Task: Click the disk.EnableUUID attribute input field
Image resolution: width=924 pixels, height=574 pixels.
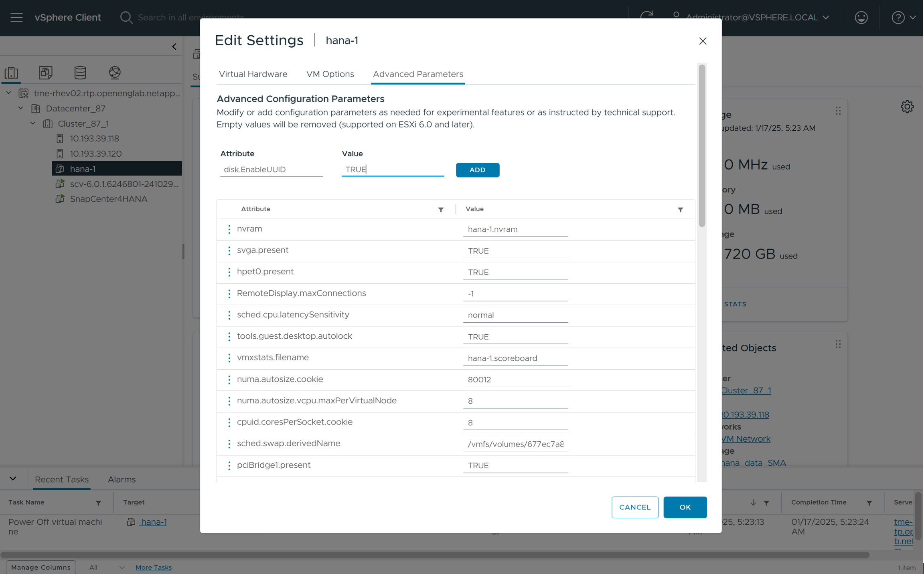Action: 271,170
